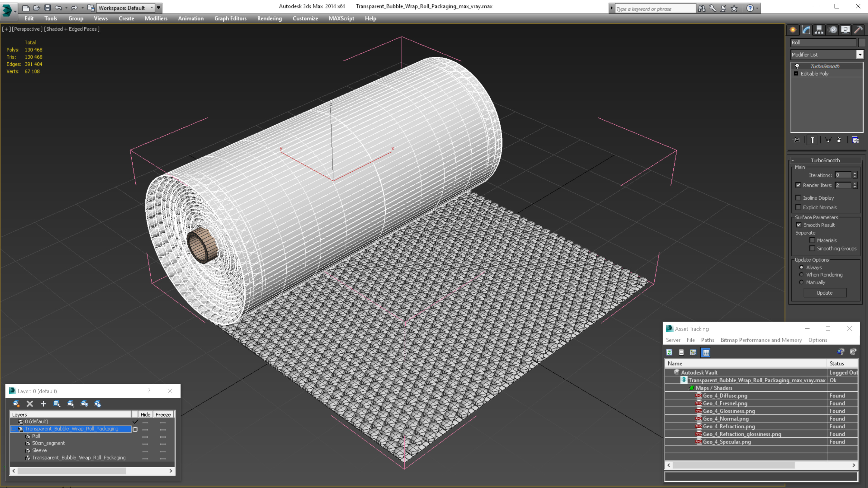868x488 pixels.
Task: Switch to the Asset Tracking table view
Action: click(x=706, y=352)
